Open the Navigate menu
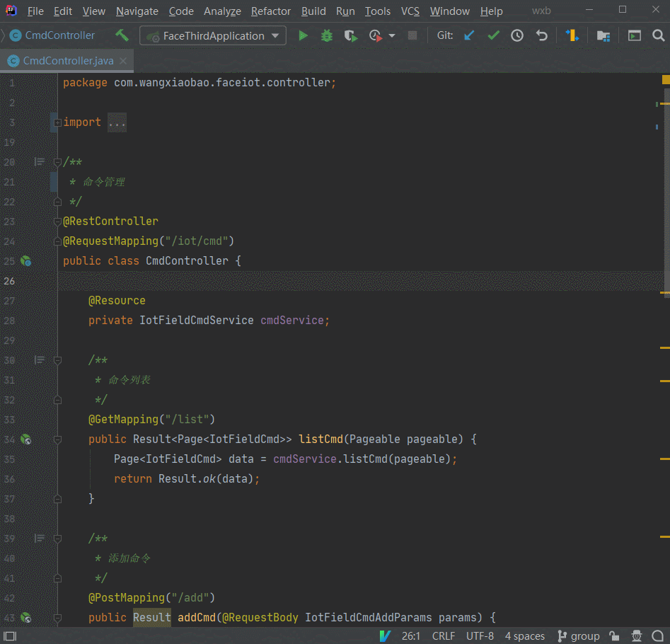The width and height of the screenshot is (670, 644). (137, 11)
